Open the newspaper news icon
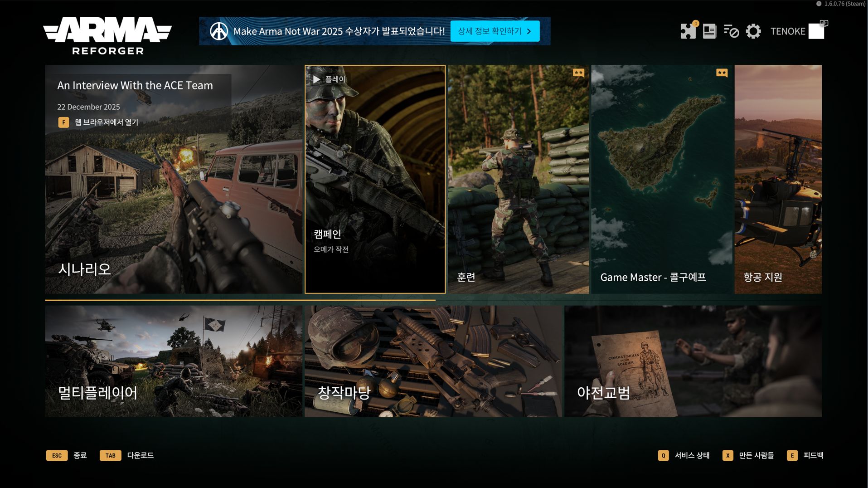Image resolution: width=868 pixels, height=488 pixels. click(709, 31)
